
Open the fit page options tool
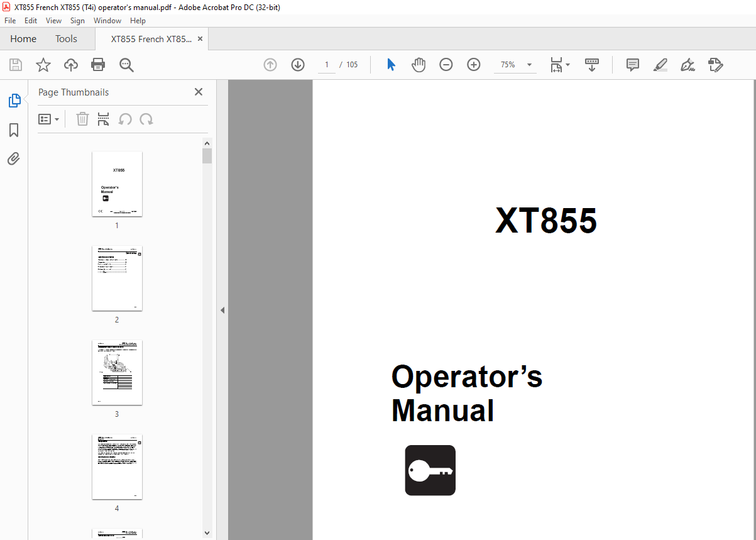click(560, 65)
